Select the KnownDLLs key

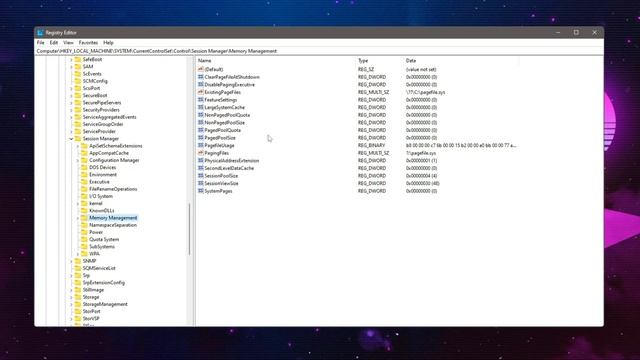click(x=102, y=211)
